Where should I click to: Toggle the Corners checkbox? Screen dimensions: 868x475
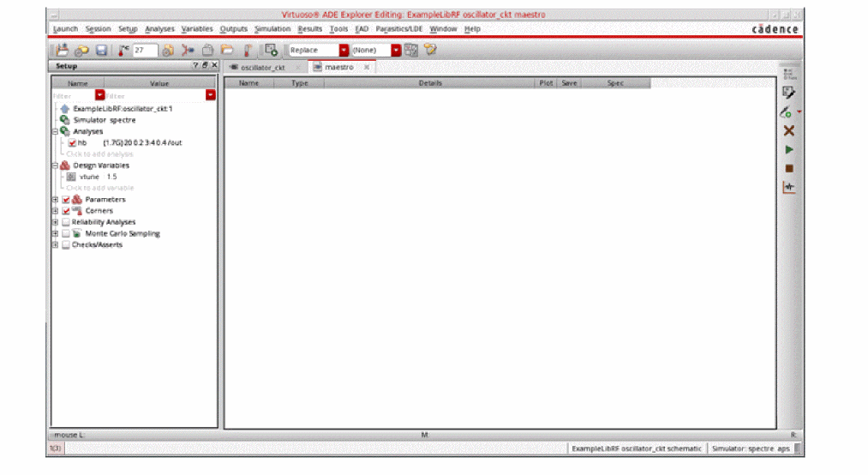(66, 211)
